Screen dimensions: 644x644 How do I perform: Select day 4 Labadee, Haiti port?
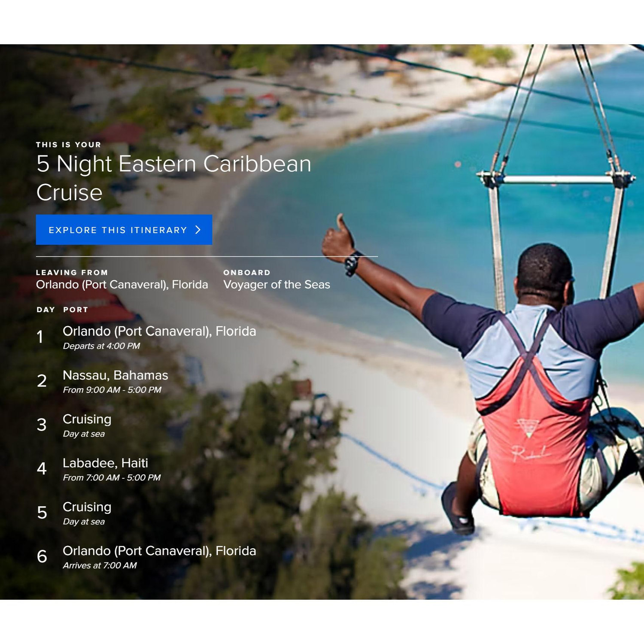[x=105, y=463]
